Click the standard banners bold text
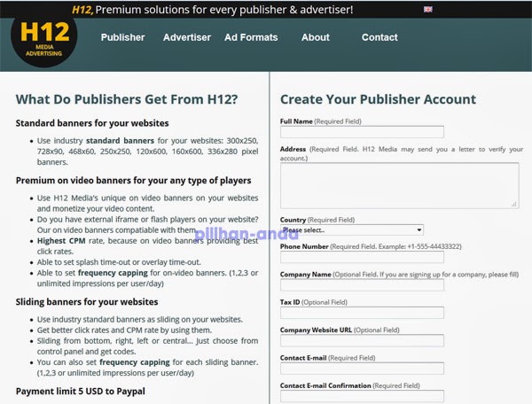Image resolution: width=532 pixels, height=404 pixels. click(x=120, y=141)
